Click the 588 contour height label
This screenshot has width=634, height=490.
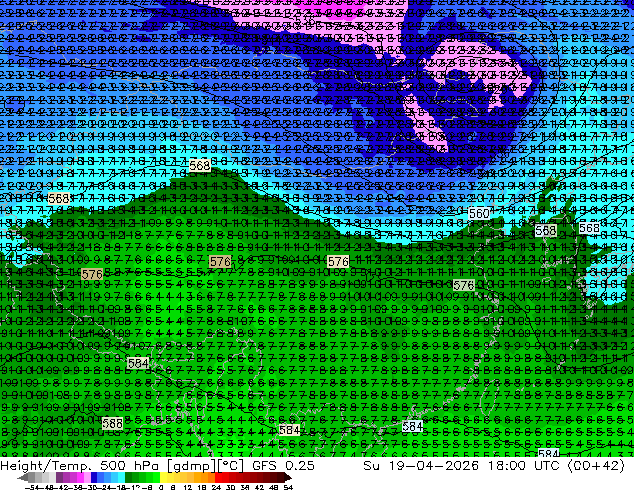click(112, 423)
